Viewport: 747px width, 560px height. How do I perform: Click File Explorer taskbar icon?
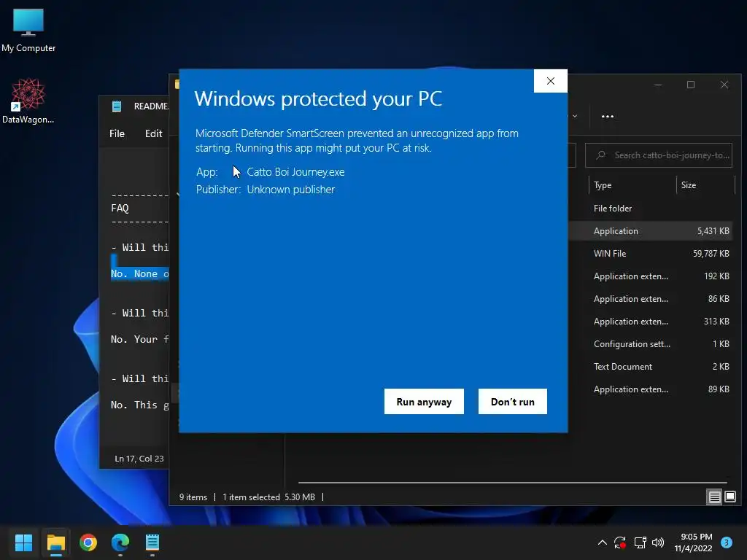(x=55, y=542)
